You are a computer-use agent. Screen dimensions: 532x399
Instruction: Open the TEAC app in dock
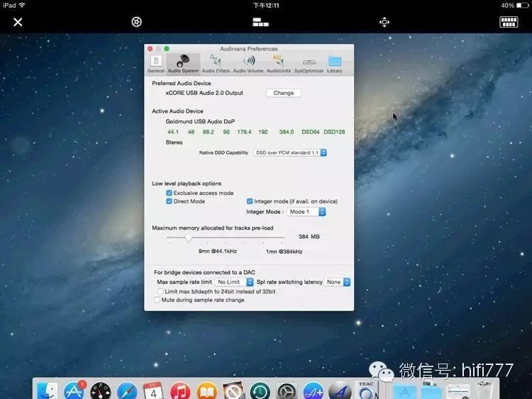click(x=366, y=390)
